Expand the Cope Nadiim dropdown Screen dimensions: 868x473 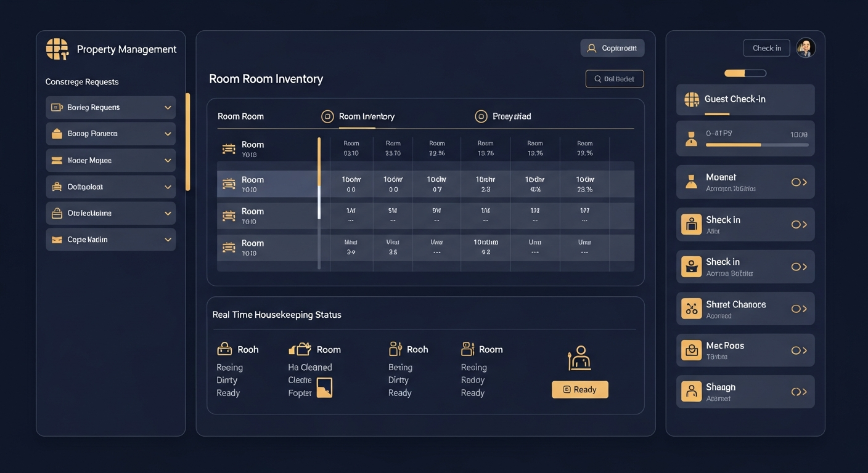[x=168, y=240]
